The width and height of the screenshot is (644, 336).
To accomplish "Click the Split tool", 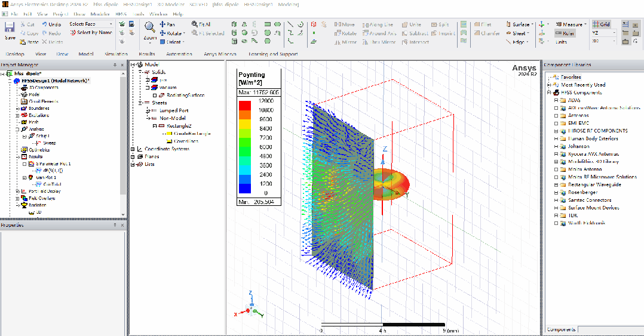I will tap(440, 24).
